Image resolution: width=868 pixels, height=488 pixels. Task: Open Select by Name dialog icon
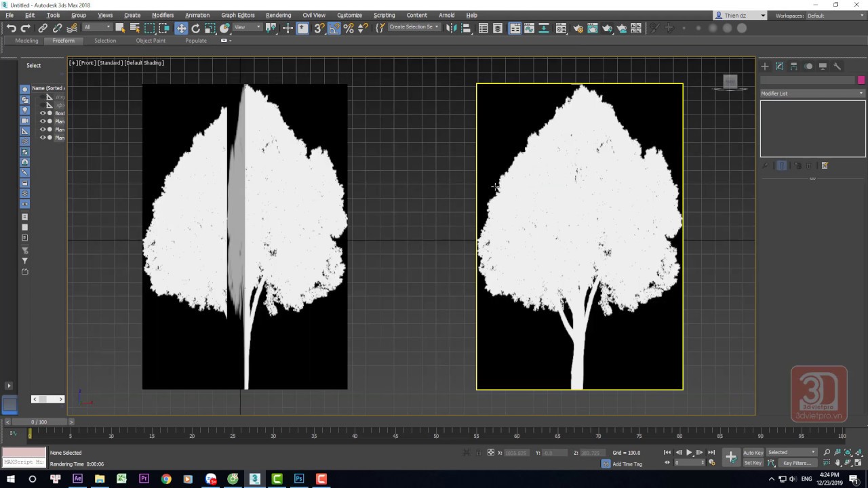134,28
